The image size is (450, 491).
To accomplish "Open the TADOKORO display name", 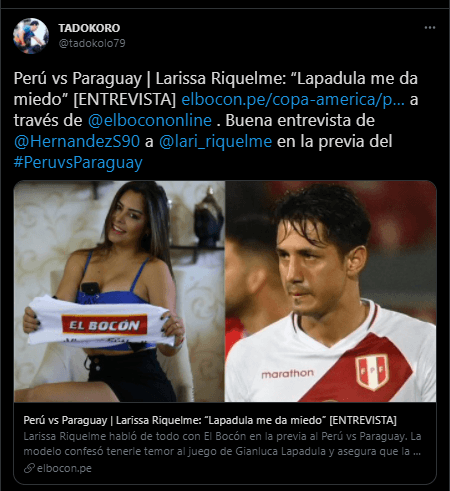I will tap(89, 28).
